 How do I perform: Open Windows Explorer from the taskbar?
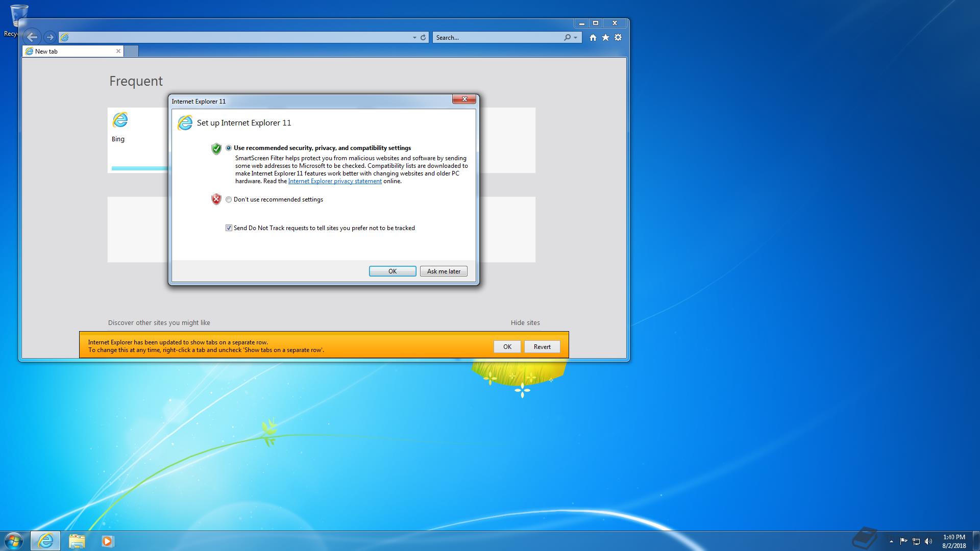[x=77, y=541]
